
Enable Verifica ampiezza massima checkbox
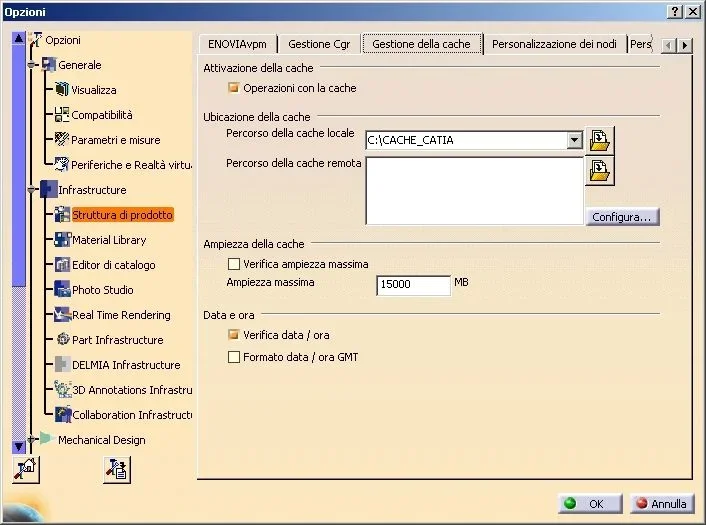(x=234, y=264)
